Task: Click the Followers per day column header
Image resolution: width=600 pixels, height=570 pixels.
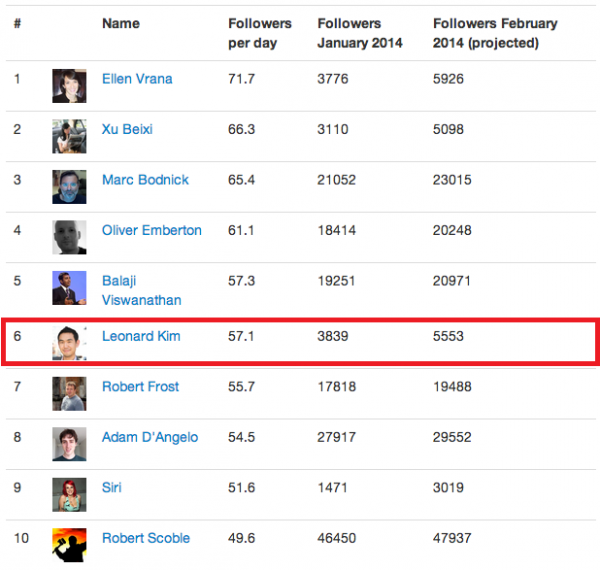Action: click(x=260, y=33)
